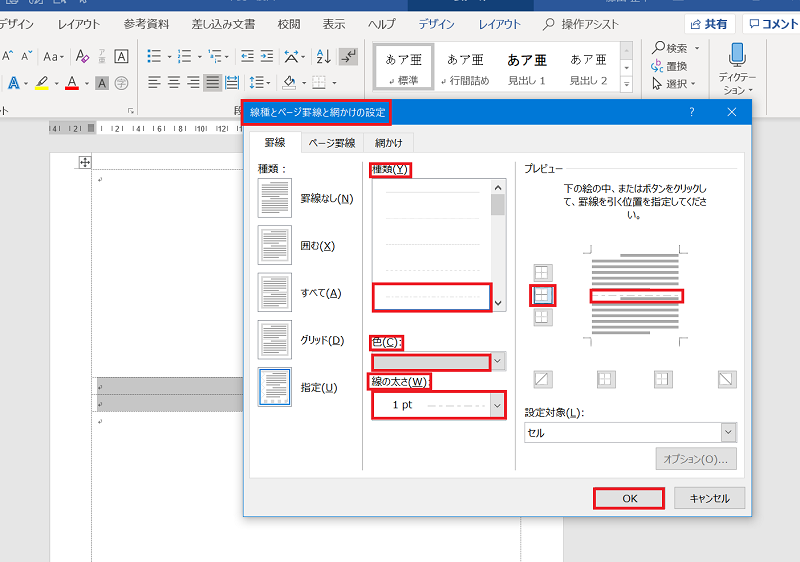Switch to the 罫線 tab
This screenshot has height=562, width=800.
(274, 143)
